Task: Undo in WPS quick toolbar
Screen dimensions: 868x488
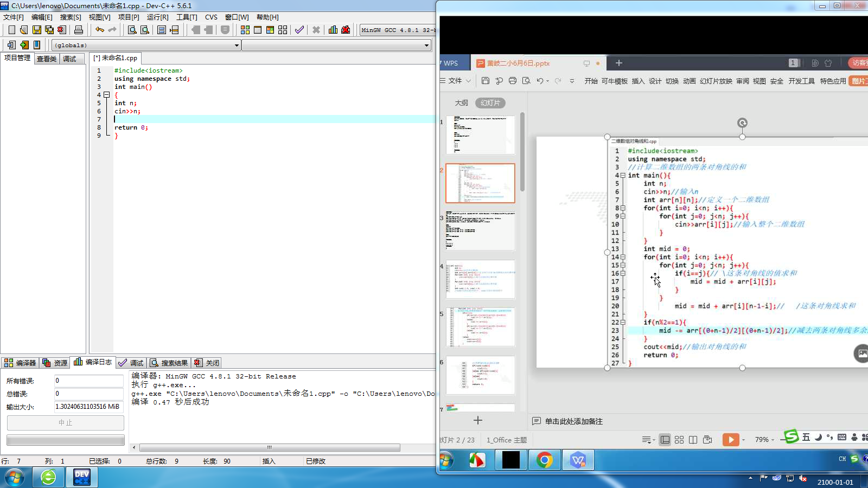Action: pos(540,81)
